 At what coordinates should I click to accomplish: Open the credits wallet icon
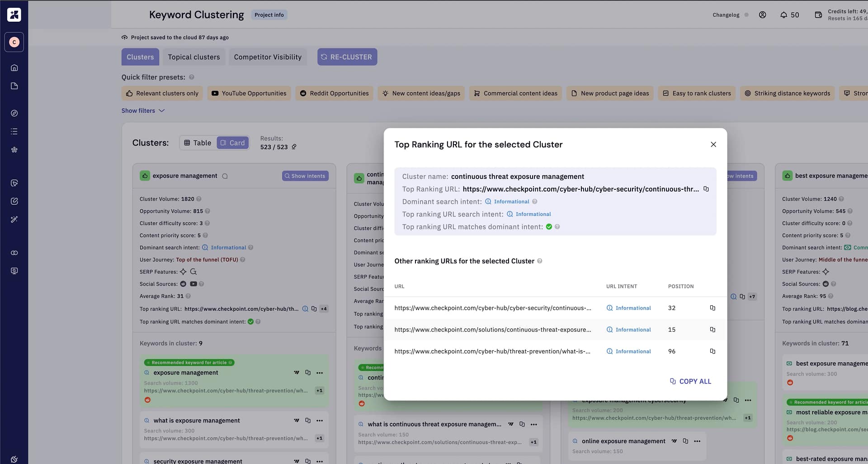pyautogui.click(x=818, y=15)
